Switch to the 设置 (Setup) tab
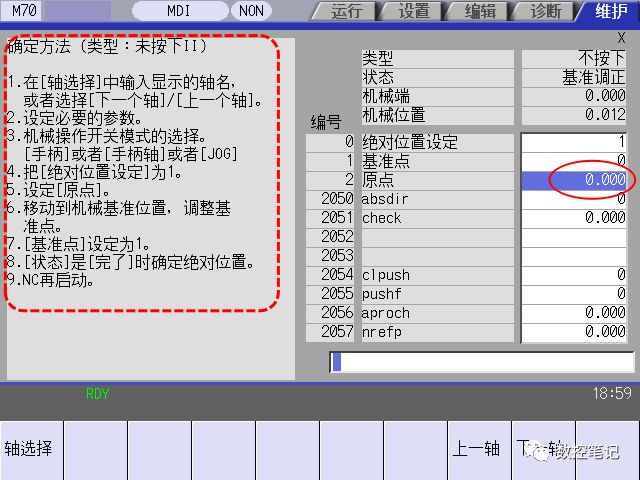The image size is (640, 480). [x=412, y=11]
